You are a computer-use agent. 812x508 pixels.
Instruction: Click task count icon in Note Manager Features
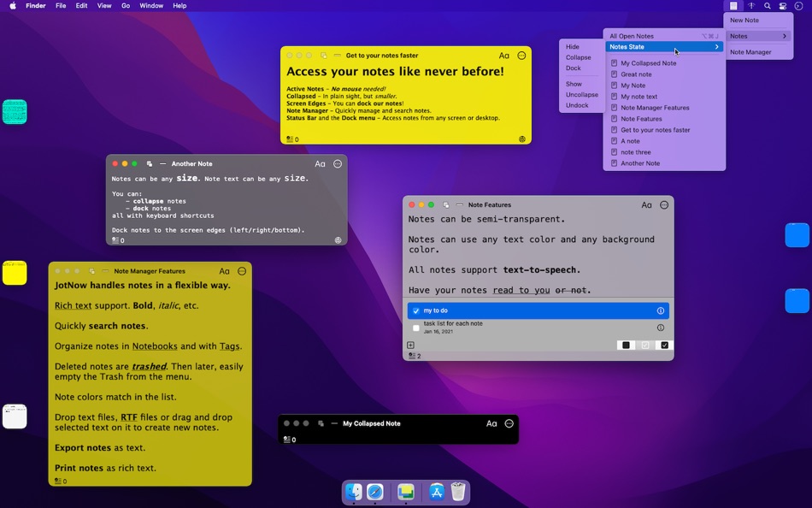[x=58, y=481]
